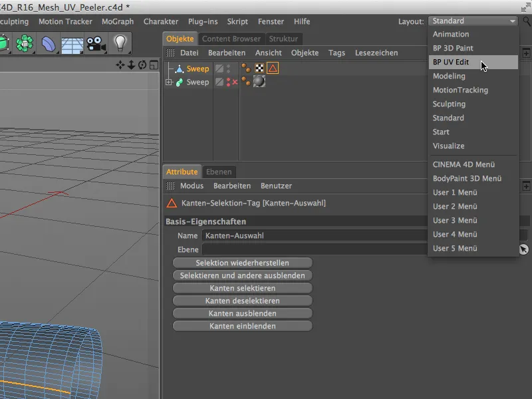Click the viewport move arrows icon
This screenshot has height=399, width=532.
120,65
